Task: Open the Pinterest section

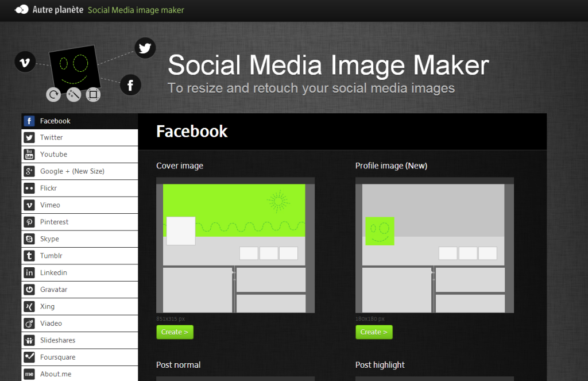Action: pos(79,222)
